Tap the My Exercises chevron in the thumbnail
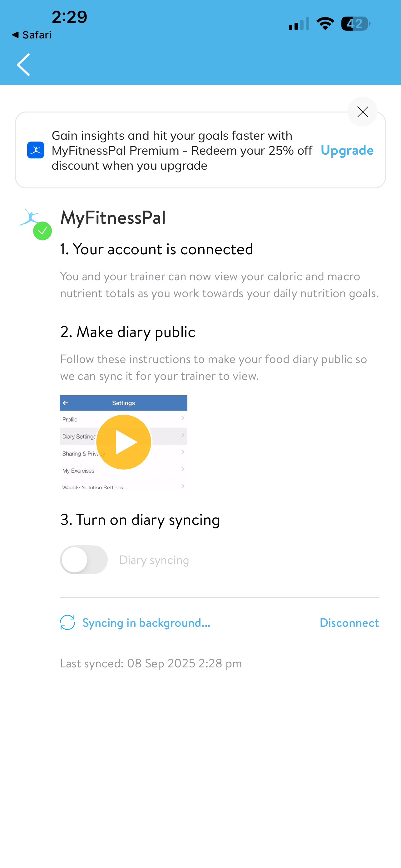401x868 pixels. (x=183, y=469)
